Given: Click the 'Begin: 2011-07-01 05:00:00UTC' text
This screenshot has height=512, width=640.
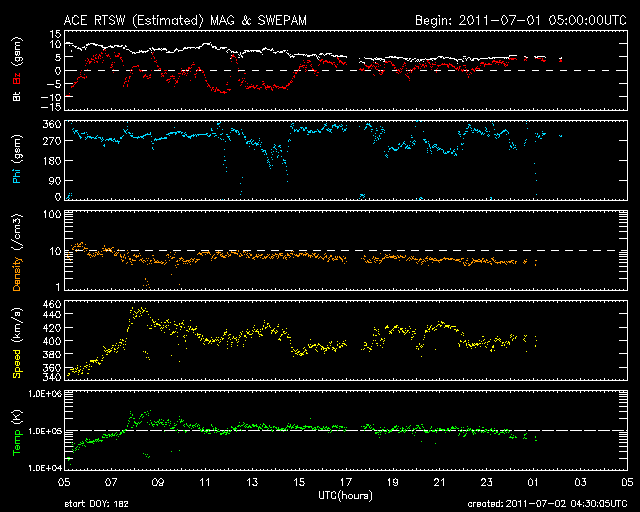Looking at the screenshot, I should click(x=521, y=20).
